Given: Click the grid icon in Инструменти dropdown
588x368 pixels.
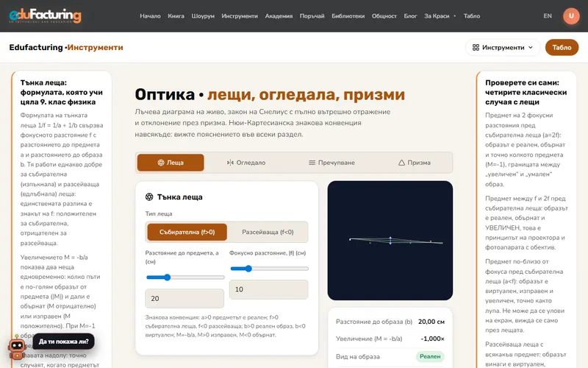Looking at the screenshot, I should point(476,47).
